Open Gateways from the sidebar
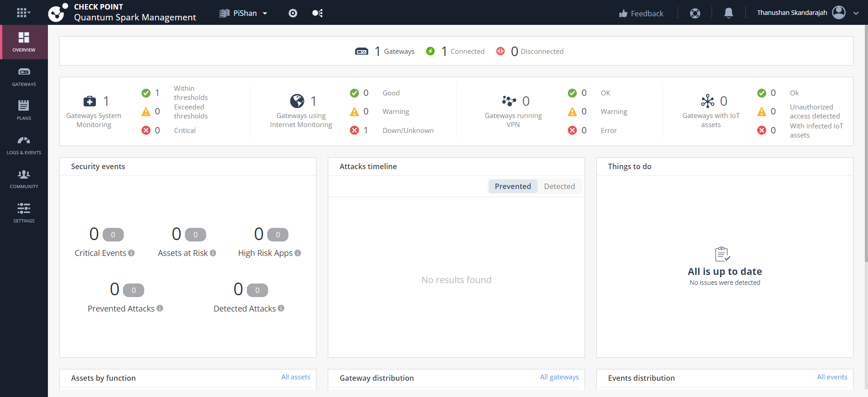Image resolution: width=868 pixels, height=397 pixels. click(x=24, y=76)
